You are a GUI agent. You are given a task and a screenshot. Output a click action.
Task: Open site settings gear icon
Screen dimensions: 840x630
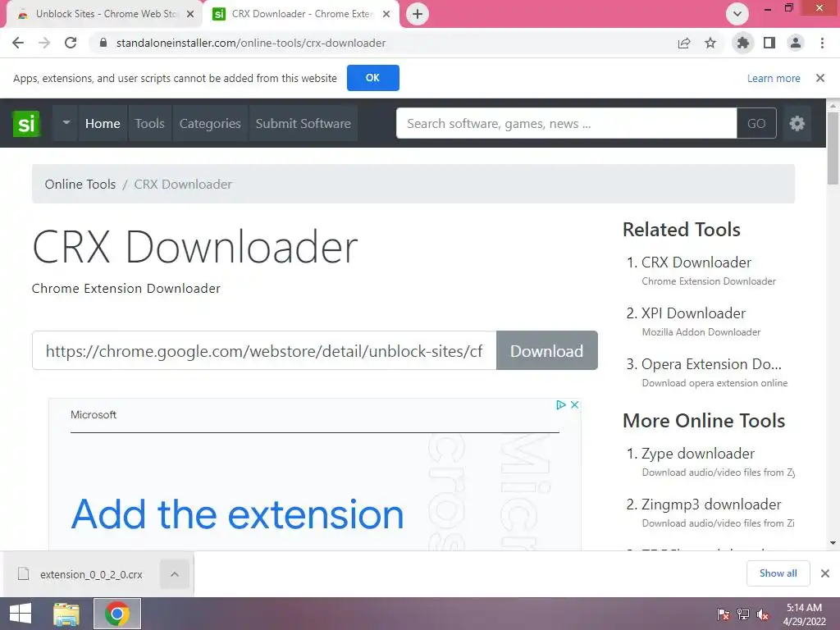797,123
